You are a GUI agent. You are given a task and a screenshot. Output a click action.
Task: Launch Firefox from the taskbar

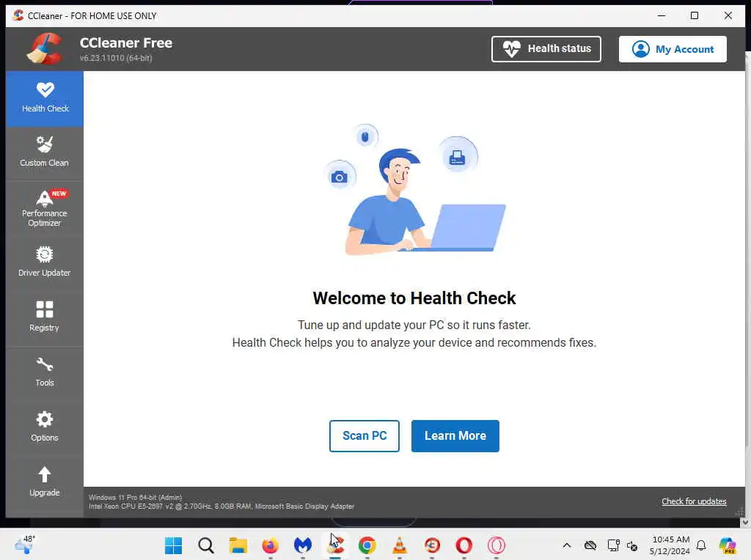270,545
